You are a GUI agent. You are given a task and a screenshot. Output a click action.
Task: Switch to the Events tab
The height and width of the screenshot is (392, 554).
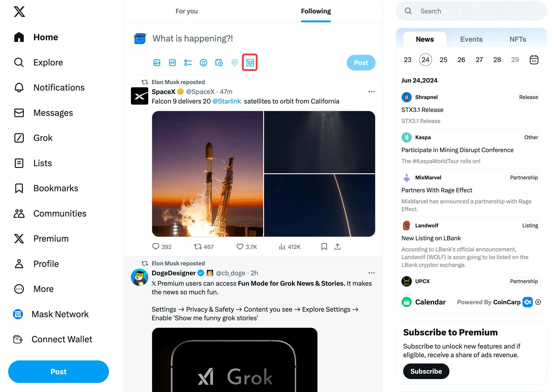471,39
